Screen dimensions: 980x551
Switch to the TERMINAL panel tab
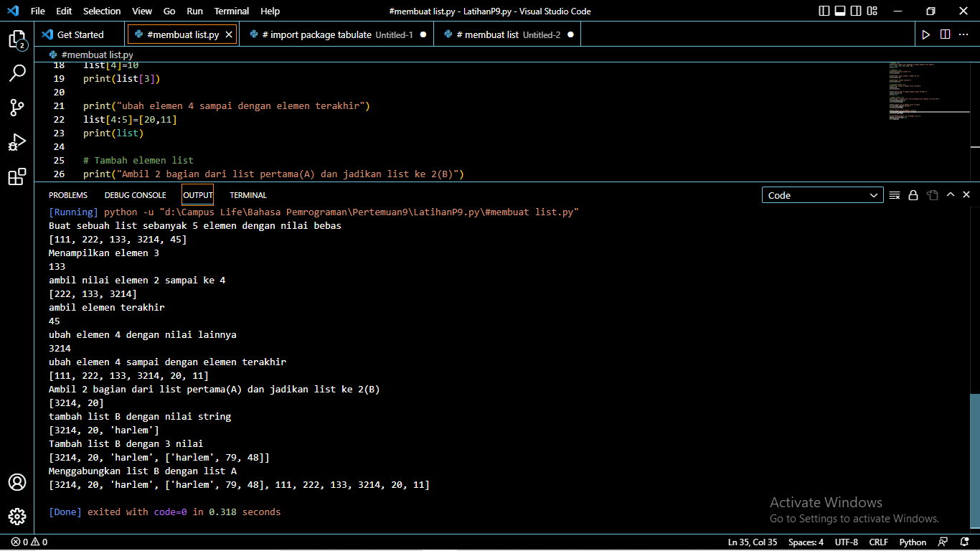click(x=248, y=195)
